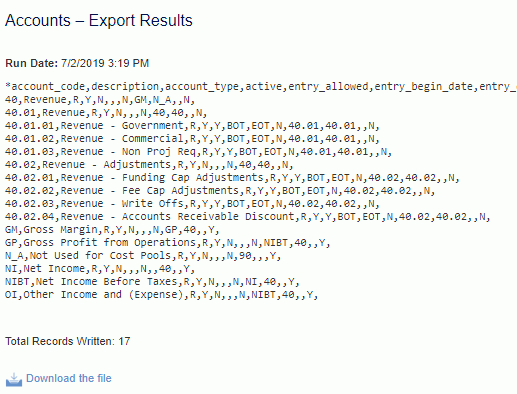Click the Total Records Written: 17 text

coord(68,341)
